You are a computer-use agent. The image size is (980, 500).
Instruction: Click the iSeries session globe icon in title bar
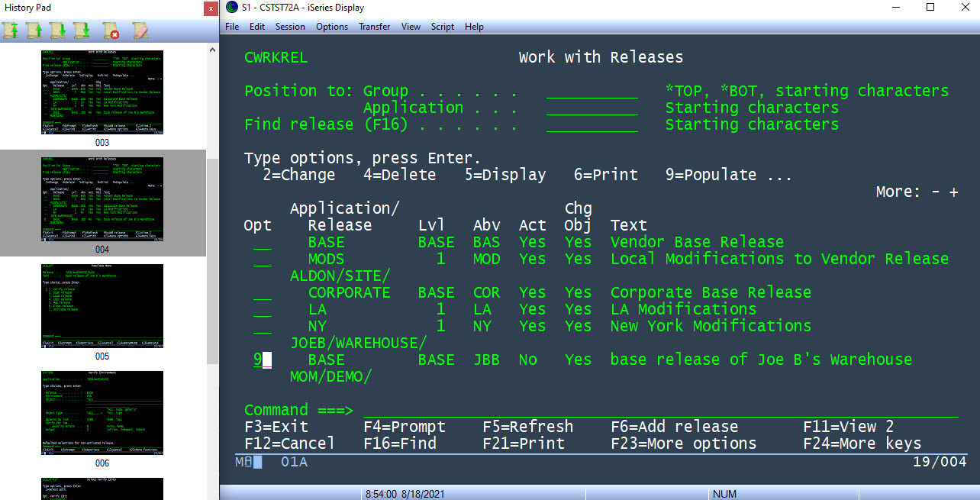click(x=230, y=8)
